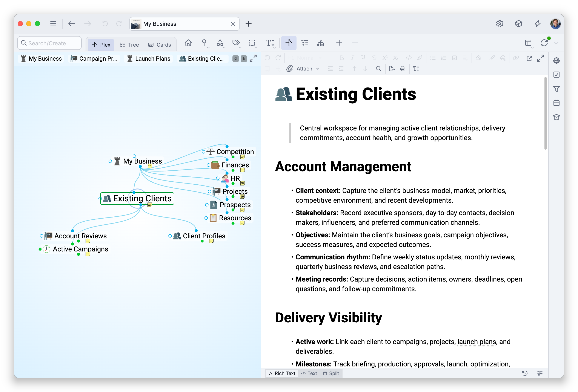
Task: Toggle the Tree view mode
Action: (x=129, y=45)
